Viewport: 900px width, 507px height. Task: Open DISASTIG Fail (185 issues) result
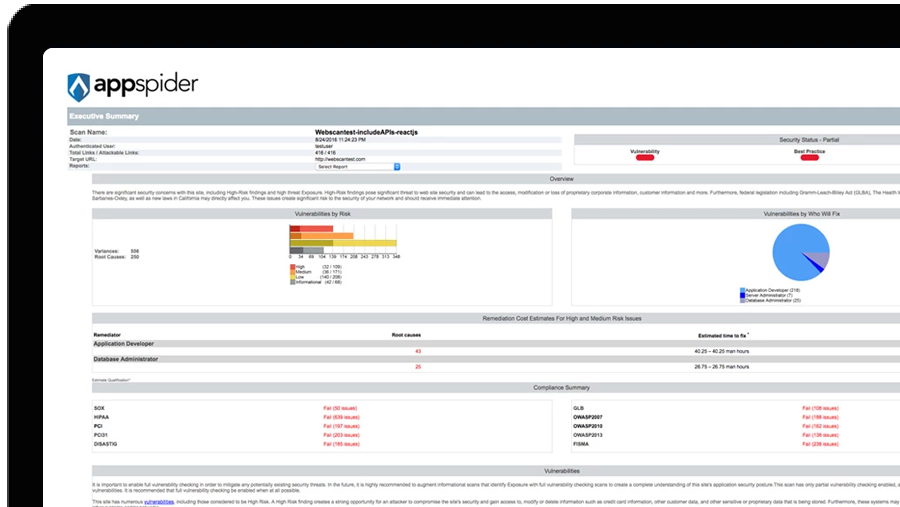[342, 444]
